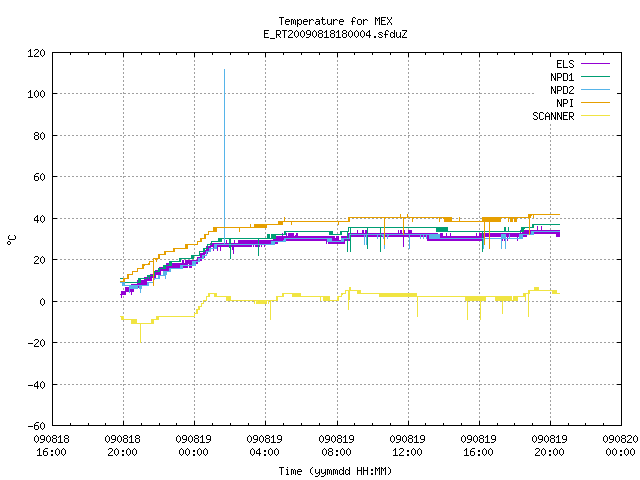640x480 pixels.
Task: Click the y-axis label 20
Action: [x=39, y=260]
